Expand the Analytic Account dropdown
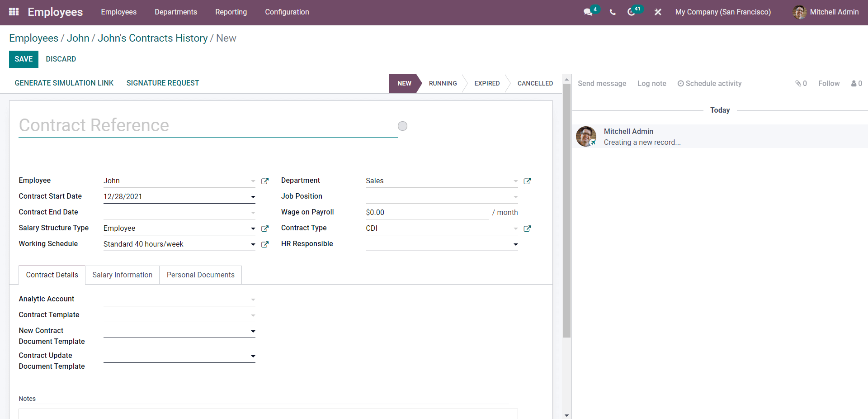Image resolution: width=868 pixels, height=419 pixels. [x=253, y=300]
